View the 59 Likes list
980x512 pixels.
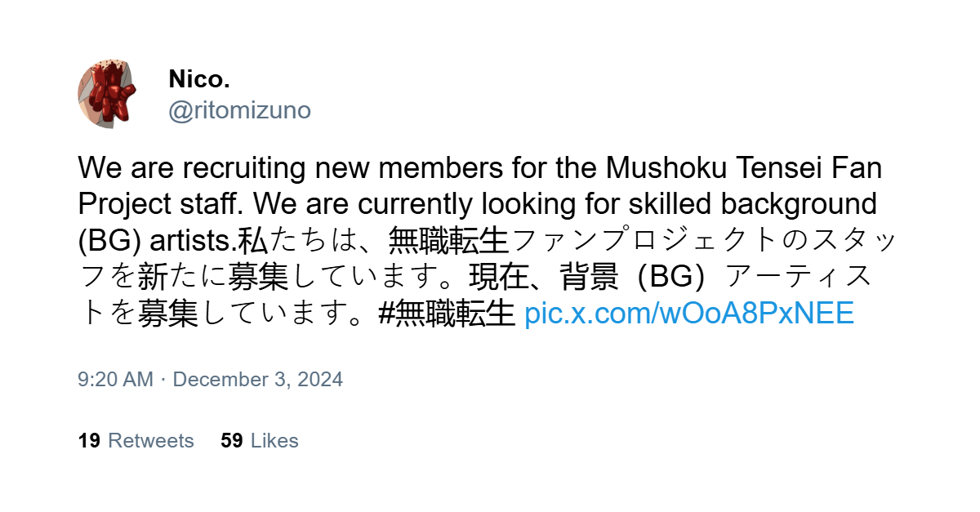tap(259, 441)
